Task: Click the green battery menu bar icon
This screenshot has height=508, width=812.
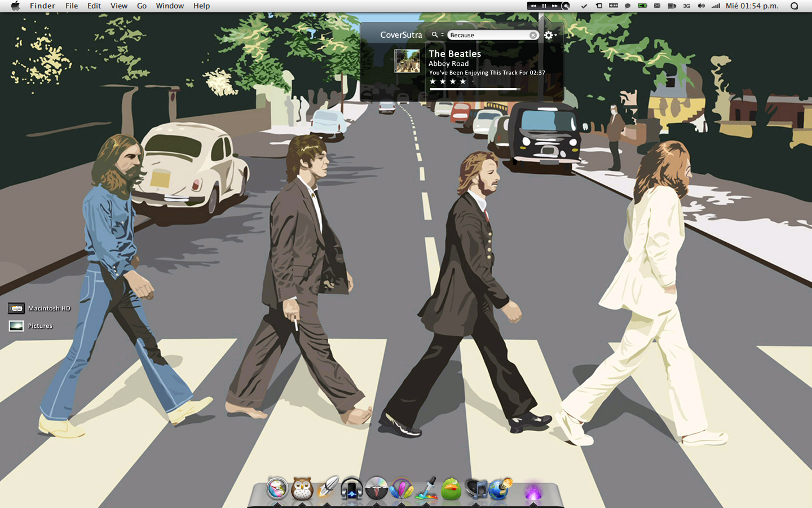Action: pyautogui.click(x=642, y=6)
